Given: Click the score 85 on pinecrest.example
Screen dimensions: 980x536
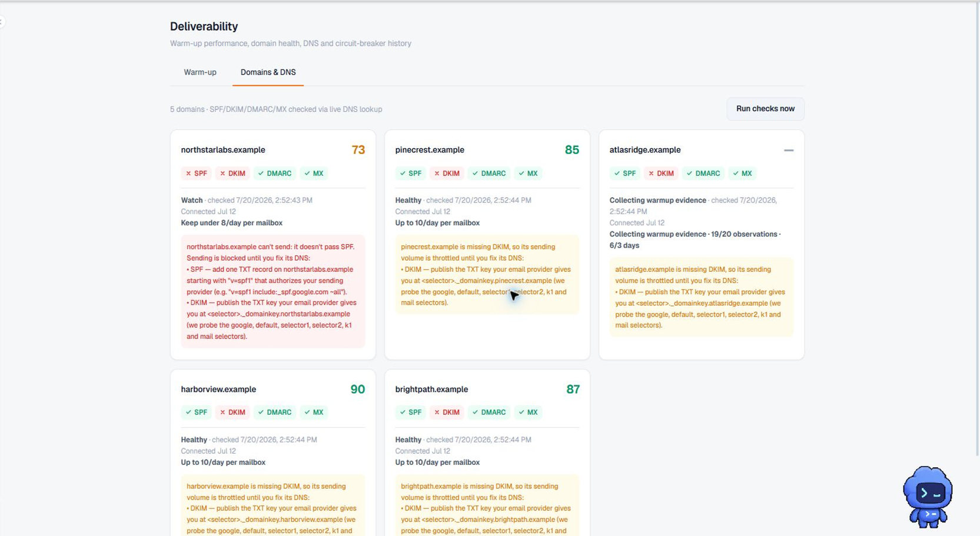Looking at the screenshot, I should (x=572, y=150).
